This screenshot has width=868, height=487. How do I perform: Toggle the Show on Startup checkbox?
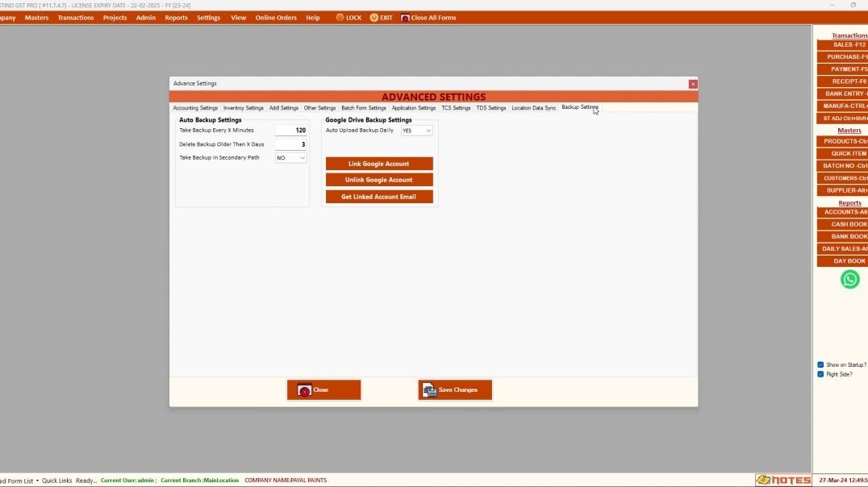[x=820, y=364]
